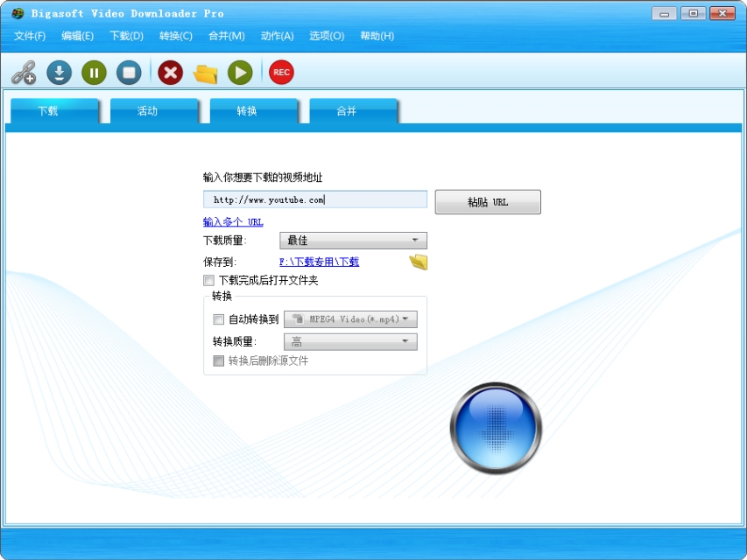Open 转换(C) menu
This screenshot has height=560, width=747.
click(x=176, y=36)
